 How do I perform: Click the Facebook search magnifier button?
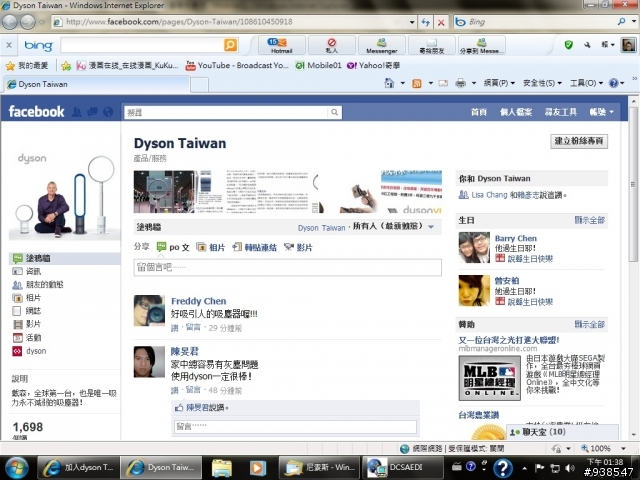click(334, 112)
